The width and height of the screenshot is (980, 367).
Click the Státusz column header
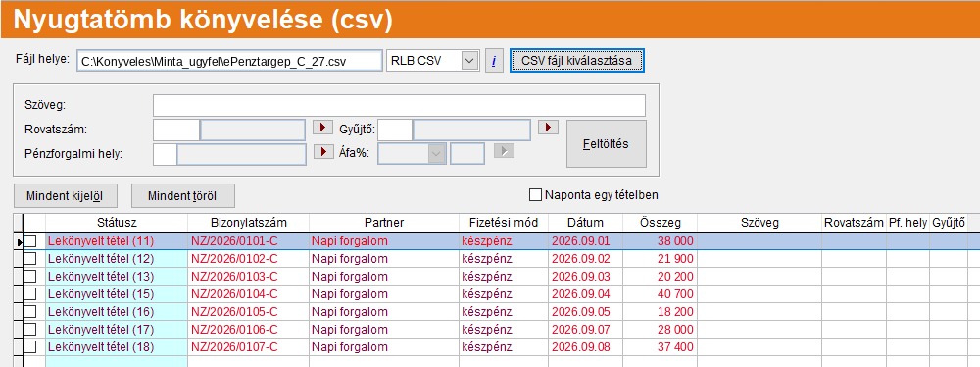117,223
